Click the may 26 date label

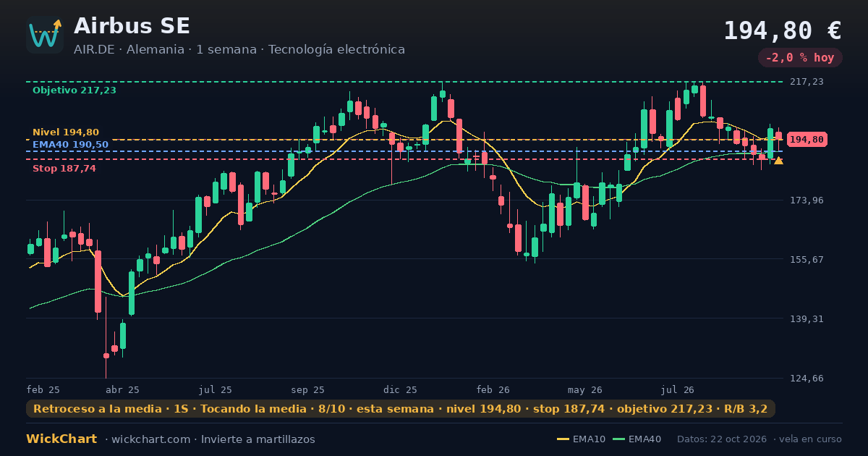click(x=586, y=389)
